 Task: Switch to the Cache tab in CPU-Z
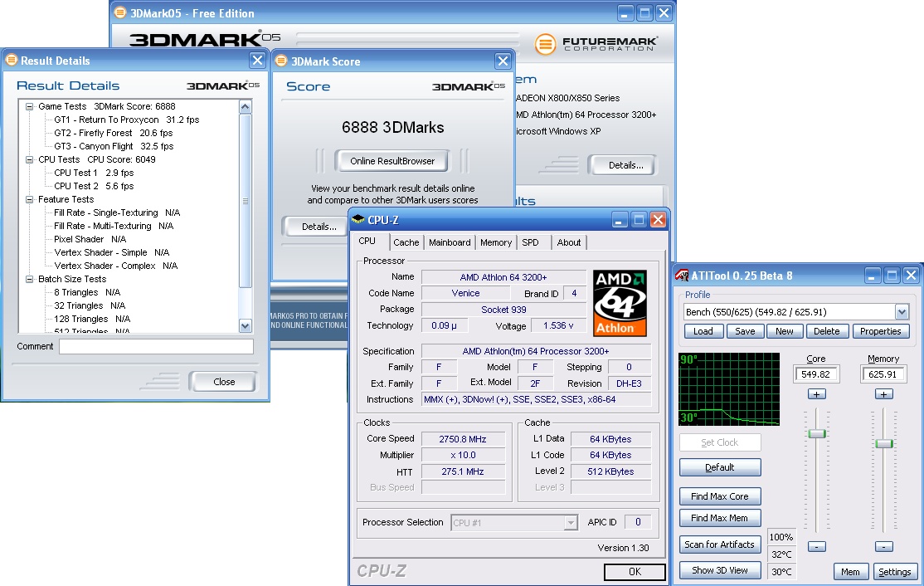[406, 242]
